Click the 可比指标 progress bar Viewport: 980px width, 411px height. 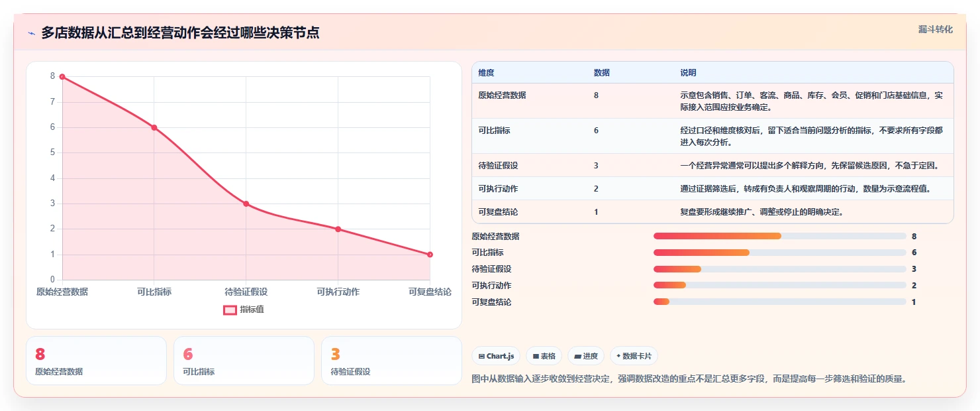[x=779, y=253]
